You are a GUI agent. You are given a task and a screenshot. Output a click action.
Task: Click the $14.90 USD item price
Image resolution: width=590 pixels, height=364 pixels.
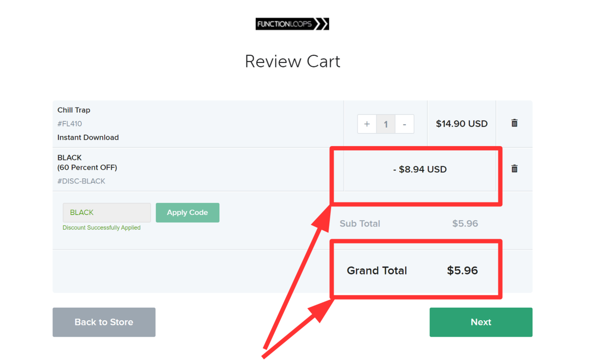pos(461,124)
